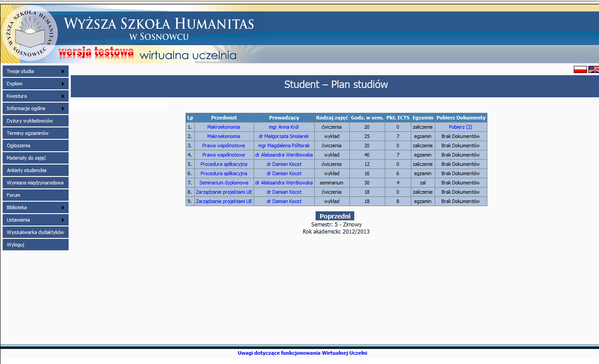
Task: Click the Semestr: 5 - Zimowy text
Action: pyautogui.click(x=336, y=225)
